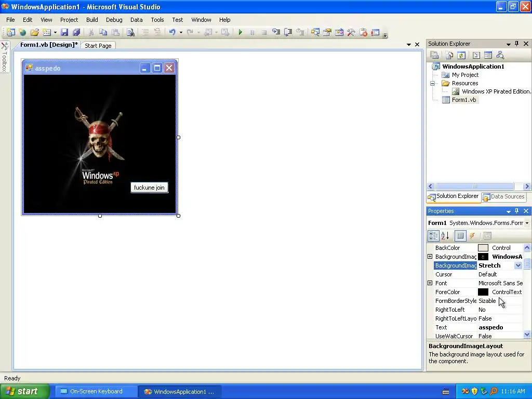Open the BackgroundImageLayout Stretch dropdown
The image size is (532, 399).
[x=518, y=265]
